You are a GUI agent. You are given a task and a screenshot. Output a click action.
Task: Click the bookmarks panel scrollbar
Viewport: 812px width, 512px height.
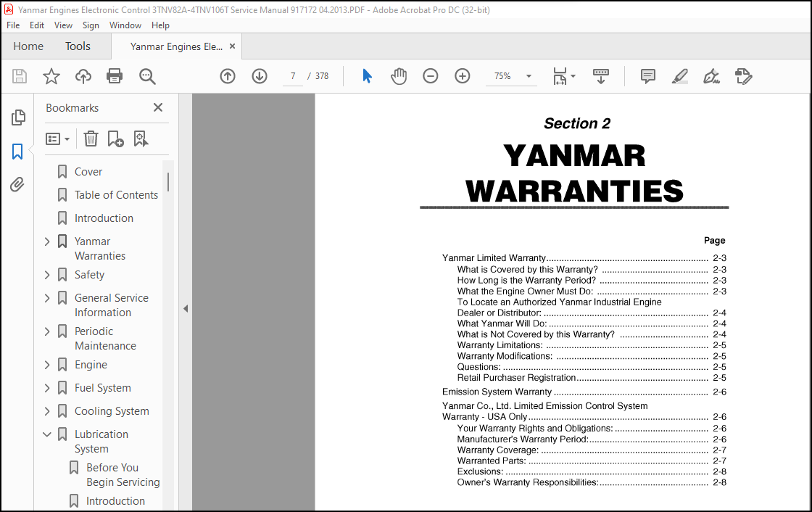[x=168, y=182]
